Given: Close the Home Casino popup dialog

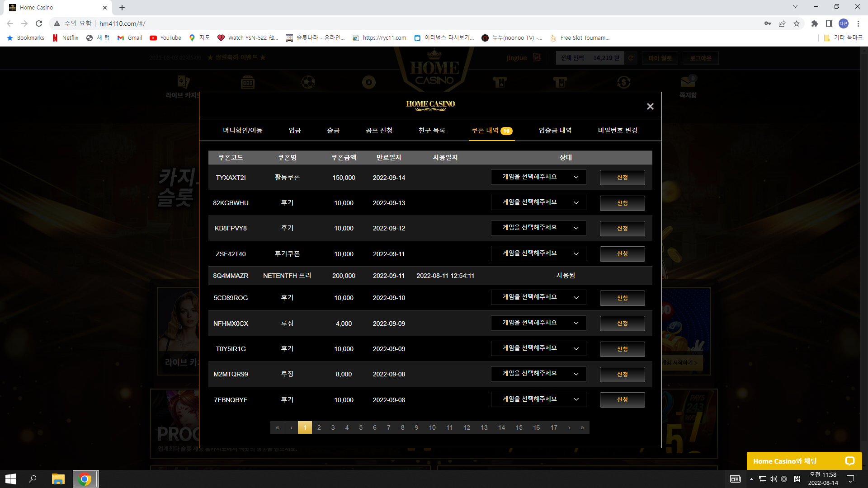Looking at the screenshot, I should (x=650, y=106).
